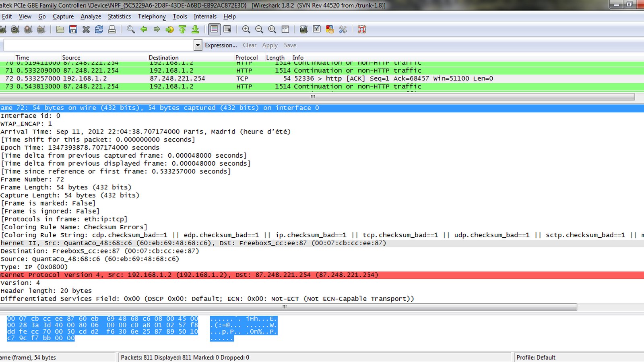The height and width of the screenshot is (362, 644).
Task: Toggle auto scroll in live capture
Action: click(x=227, y=29)
